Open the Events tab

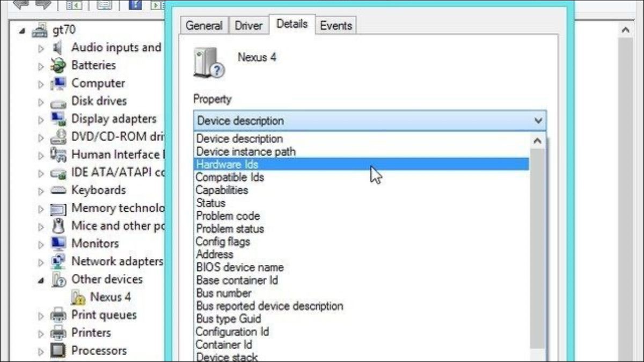(x=336, y=25)
